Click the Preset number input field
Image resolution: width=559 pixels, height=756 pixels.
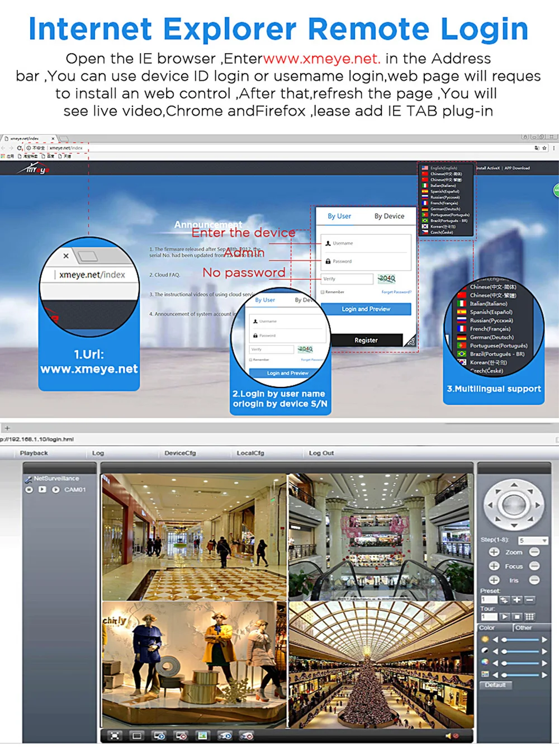coord(489,599)
